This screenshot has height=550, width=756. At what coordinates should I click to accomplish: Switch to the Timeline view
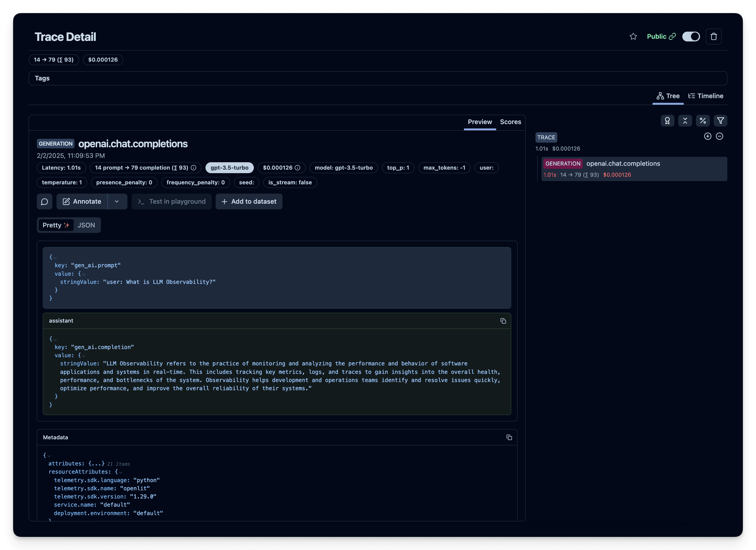coord(706,96)
